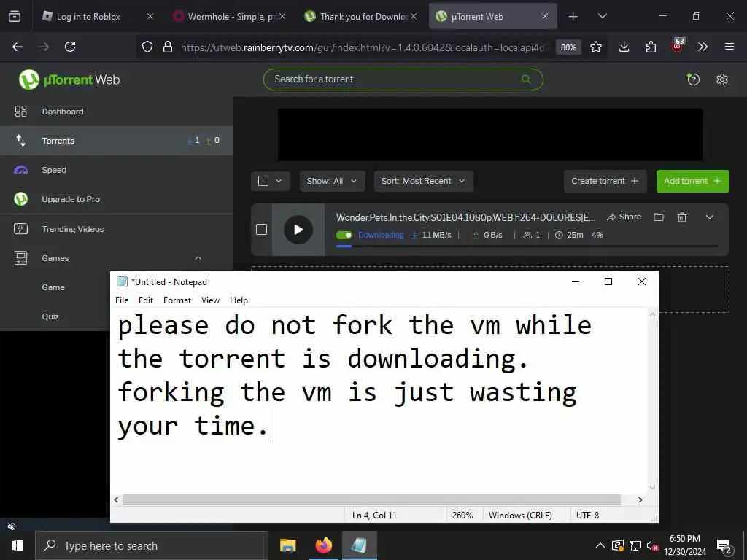The width and height of the screenshot is (747, 560).
Task: Open the Firefox hamburger menu
Action: click(729, 47)
